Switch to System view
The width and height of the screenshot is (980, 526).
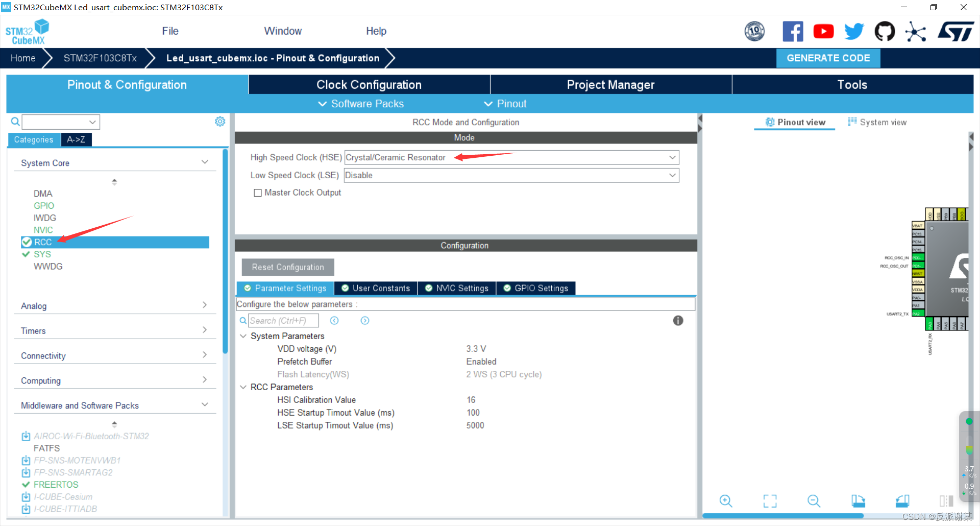pos(877,122)
